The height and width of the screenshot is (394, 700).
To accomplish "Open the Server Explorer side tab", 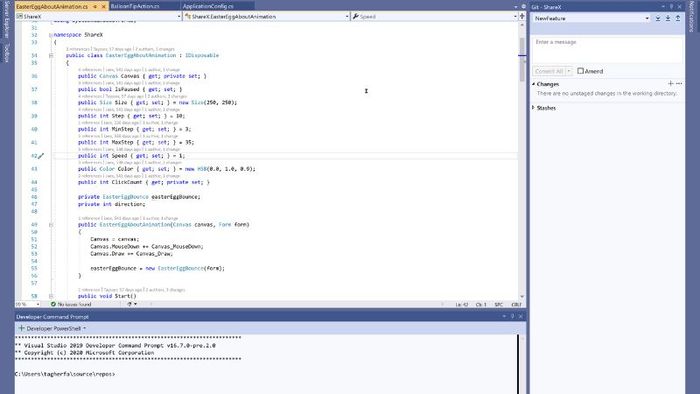I will [x=6, y=20].
